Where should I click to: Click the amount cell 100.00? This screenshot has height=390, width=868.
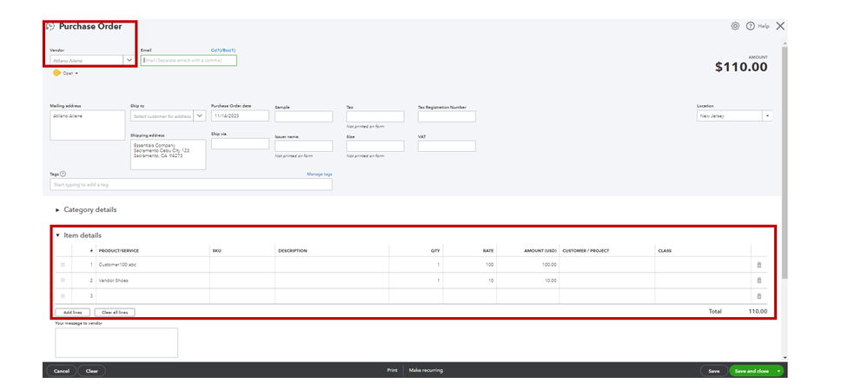coord(528,265)
